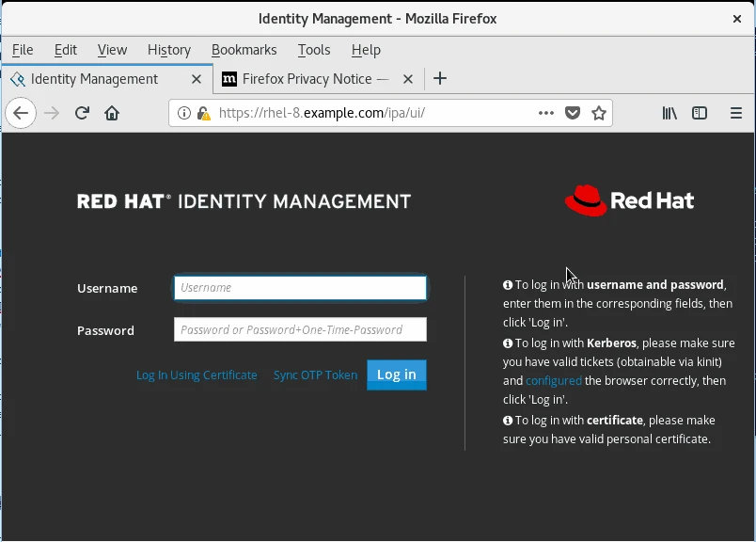This screenshot has width=756, height=542.
Task: Open a new tab with the plus button
Action: click(x=440, y=79)
